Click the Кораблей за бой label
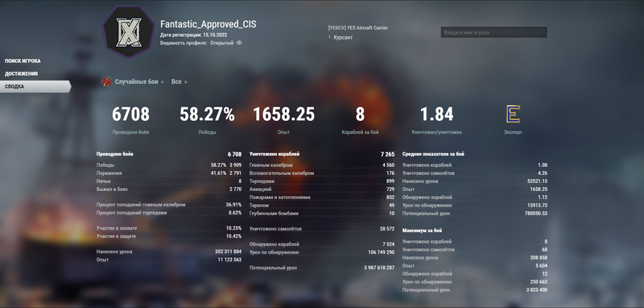Viewport: 644px width, 308px height. [360, 132]
